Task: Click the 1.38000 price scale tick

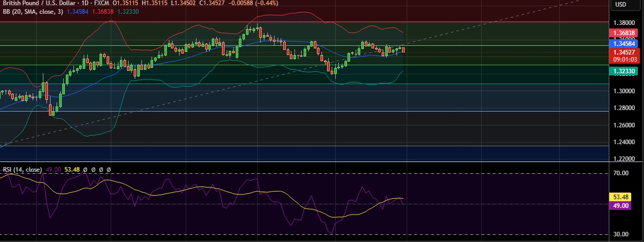Action: point(624,23)
